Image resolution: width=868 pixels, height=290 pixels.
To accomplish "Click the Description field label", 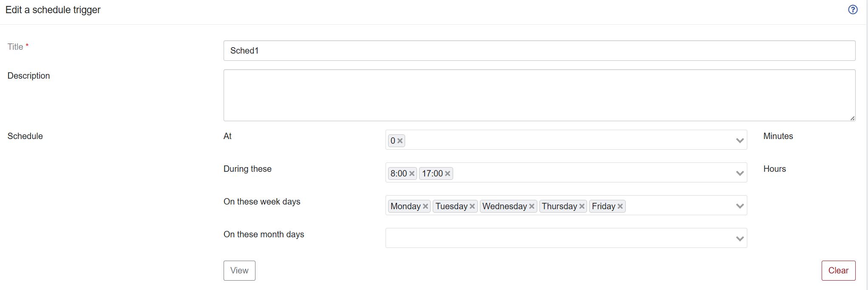I will pyautogui.click(x=28, y=76).
